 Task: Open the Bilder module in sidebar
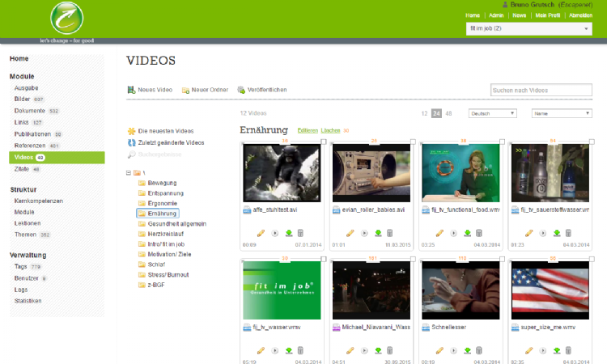tap(22, 99)
